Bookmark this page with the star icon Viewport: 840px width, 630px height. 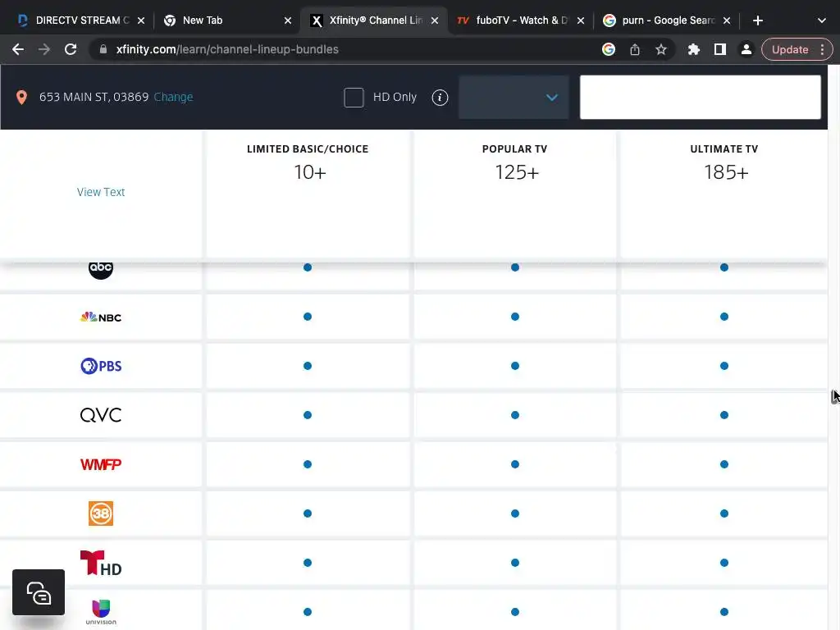(661, 49)
